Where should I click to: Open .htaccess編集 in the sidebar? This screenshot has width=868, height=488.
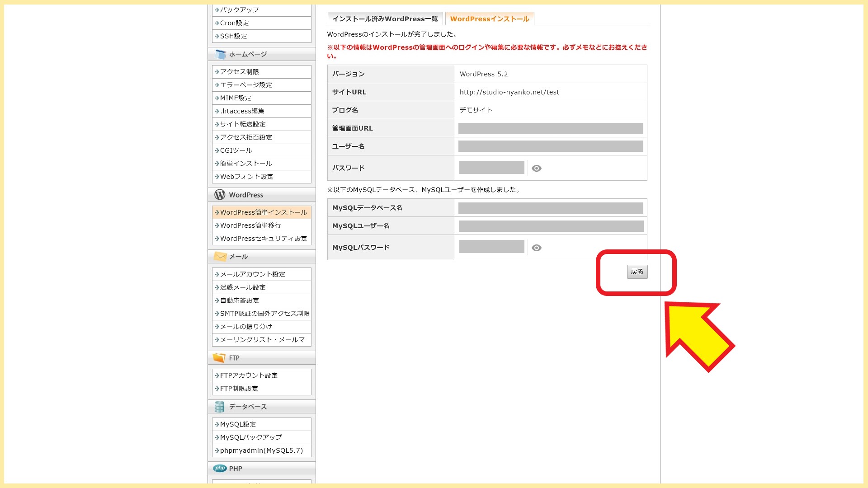[x=242, y=111]
